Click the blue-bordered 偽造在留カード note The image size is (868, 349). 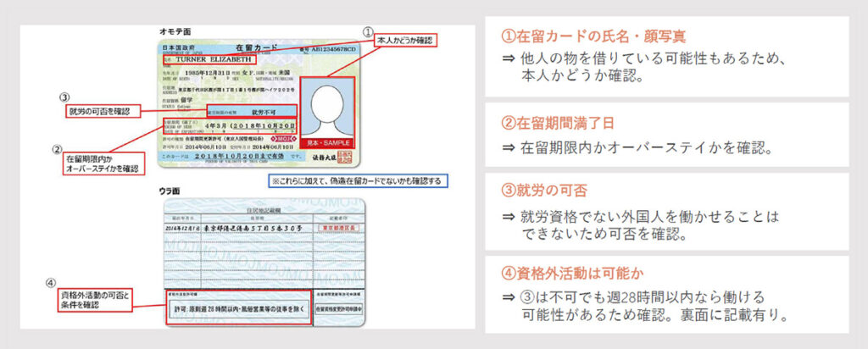pyautogui.click(x=356, y=180)
